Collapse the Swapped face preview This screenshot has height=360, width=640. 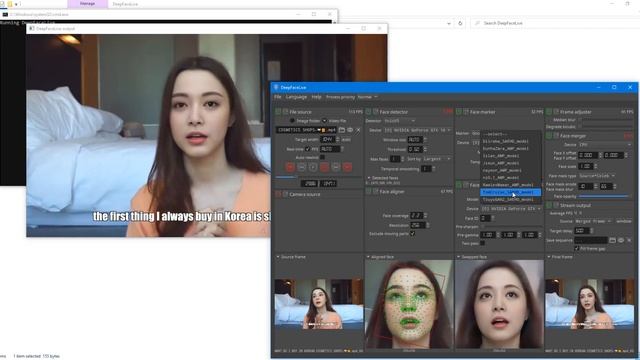(x=458, y=257)
